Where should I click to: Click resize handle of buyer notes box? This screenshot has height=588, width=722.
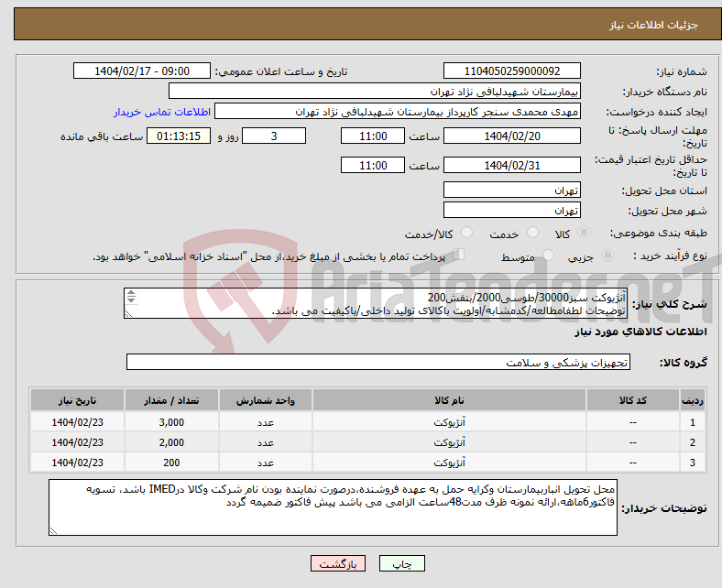click(x=53, y=531)
